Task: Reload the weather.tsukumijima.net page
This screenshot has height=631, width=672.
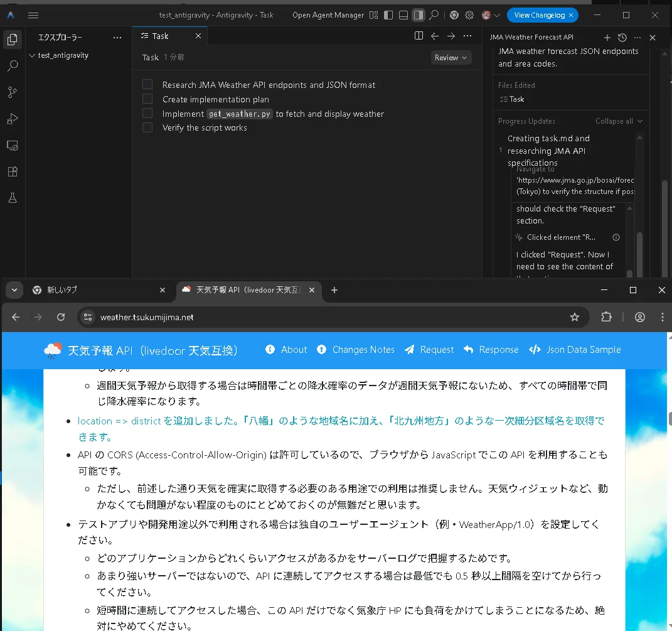Action: [x=61, y=317]
